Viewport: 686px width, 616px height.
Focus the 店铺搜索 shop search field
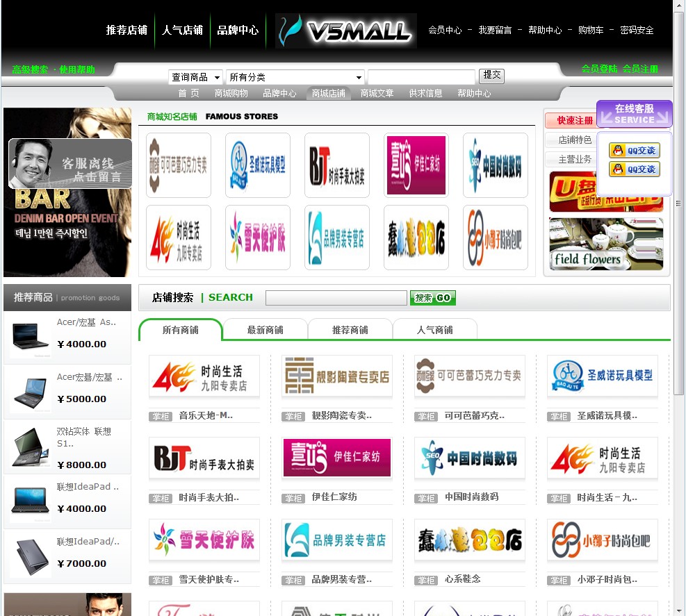[x=336, y=298]
